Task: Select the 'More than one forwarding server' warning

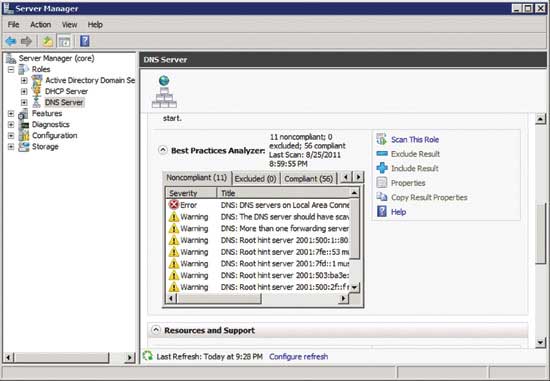Action: point(258,228)
